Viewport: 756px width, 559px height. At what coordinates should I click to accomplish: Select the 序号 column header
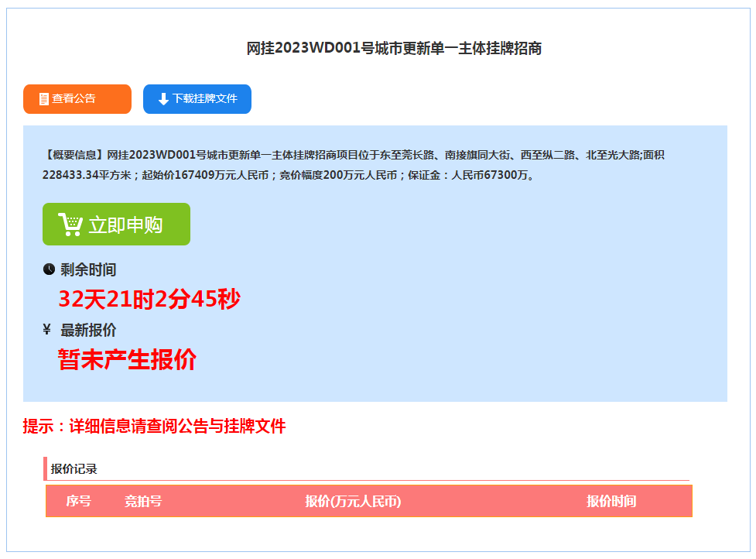point(78,501)
